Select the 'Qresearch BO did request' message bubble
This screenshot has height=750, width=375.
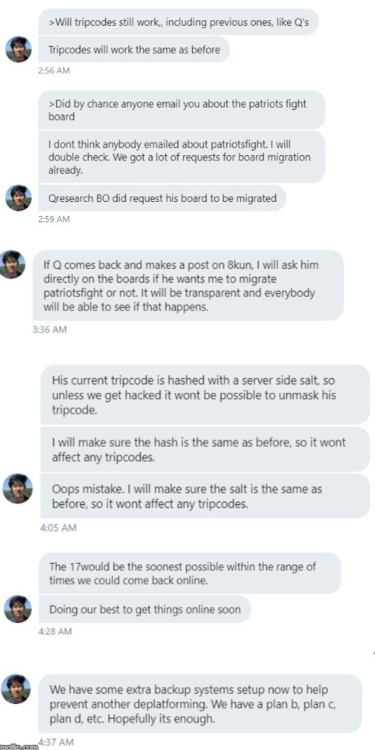162,198
